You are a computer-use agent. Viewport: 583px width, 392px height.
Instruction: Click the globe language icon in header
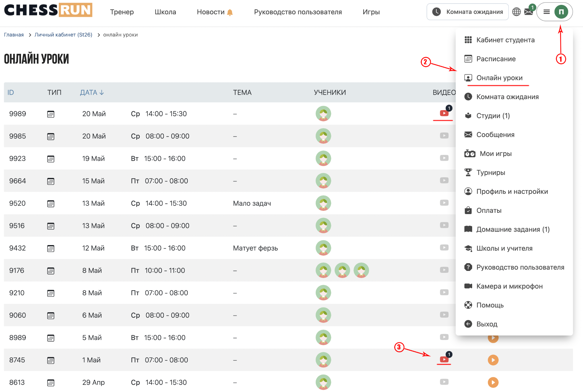coord(516,12)
